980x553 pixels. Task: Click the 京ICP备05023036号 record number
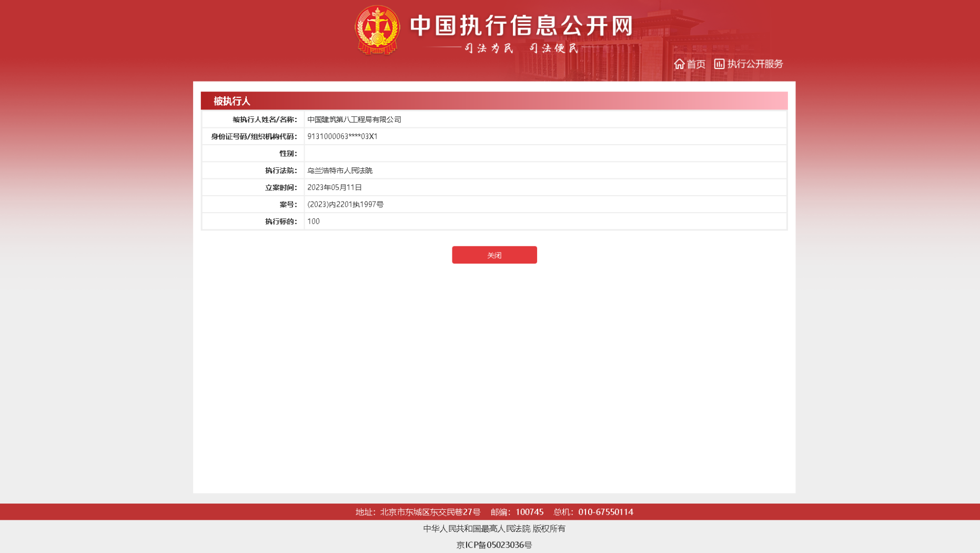click(x=494, y=545)
